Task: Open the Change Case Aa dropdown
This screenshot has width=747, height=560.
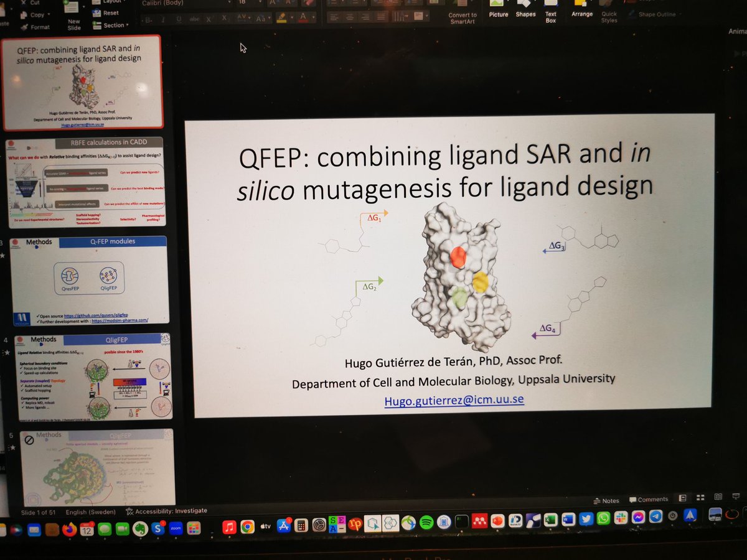Action: (x=261, y=19)
